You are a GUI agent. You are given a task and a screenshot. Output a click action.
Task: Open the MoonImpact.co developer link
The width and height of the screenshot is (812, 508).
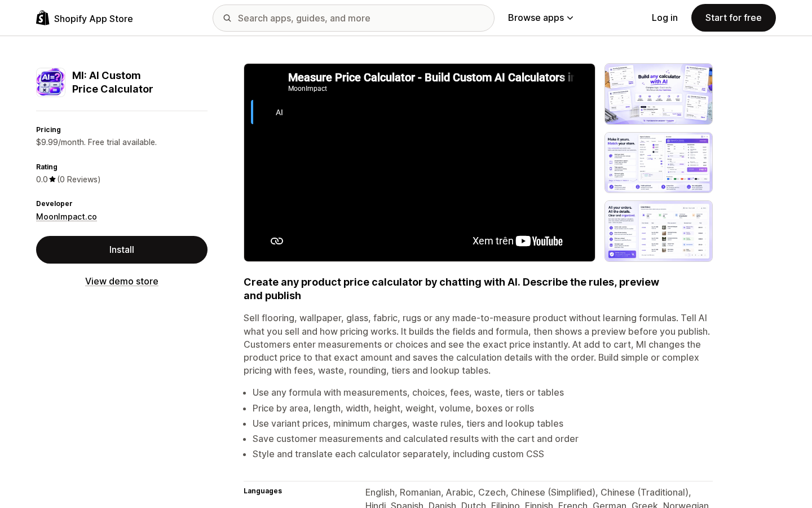(67, 217)
